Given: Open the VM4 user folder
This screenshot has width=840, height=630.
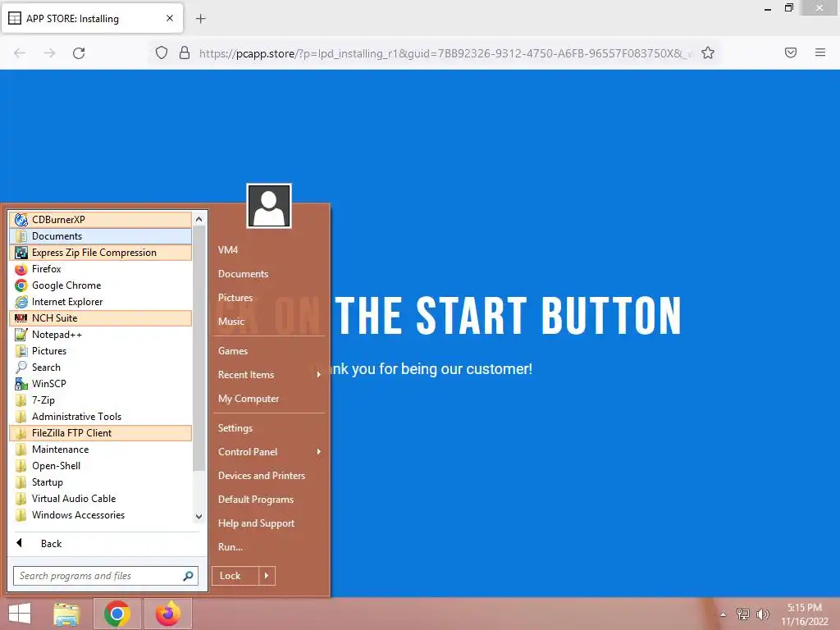Looking at the screenshot, I should coord(269,250).
